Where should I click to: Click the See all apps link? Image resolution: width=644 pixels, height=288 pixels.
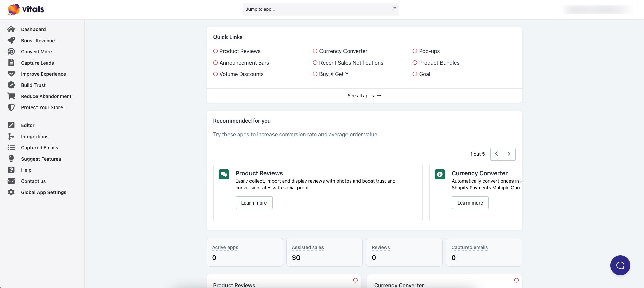pyautogui.click(x=364, y=96)
